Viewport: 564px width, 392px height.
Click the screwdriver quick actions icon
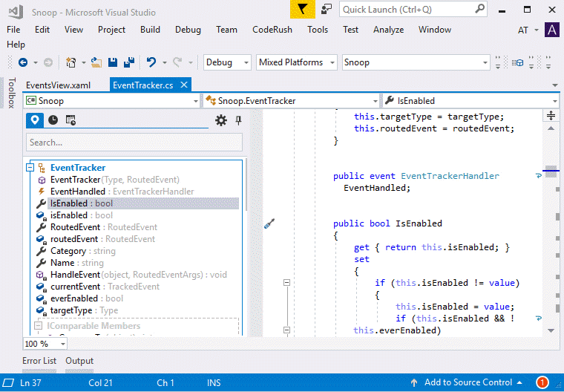click(x=269, y=223)
